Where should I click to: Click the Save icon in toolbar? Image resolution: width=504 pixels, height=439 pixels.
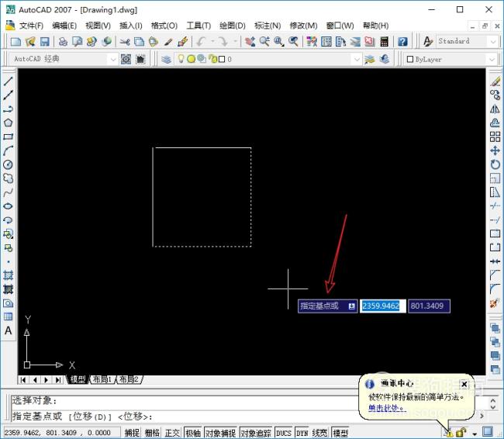click(45, 41)
